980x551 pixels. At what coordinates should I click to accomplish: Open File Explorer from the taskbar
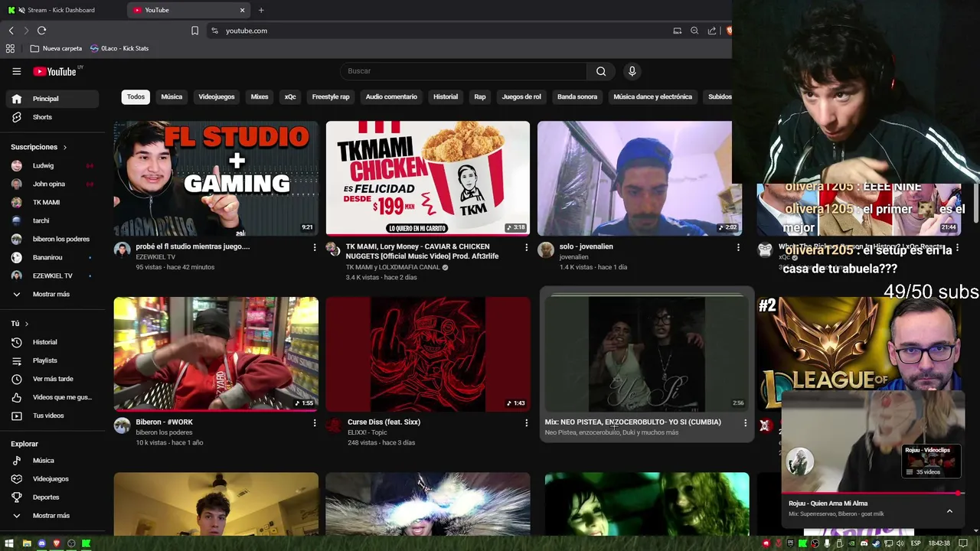[x=27, y=543]
